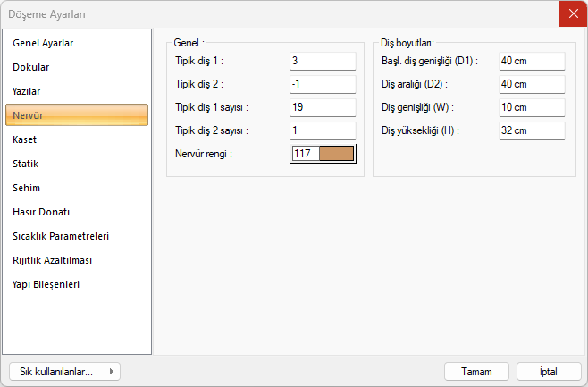
Task: Select Yapı Bileşenleri in the list
Action: (46, 284)
